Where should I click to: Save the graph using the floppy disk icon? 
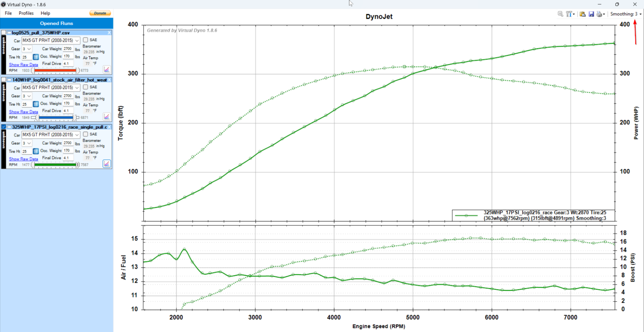click(591, 14)
